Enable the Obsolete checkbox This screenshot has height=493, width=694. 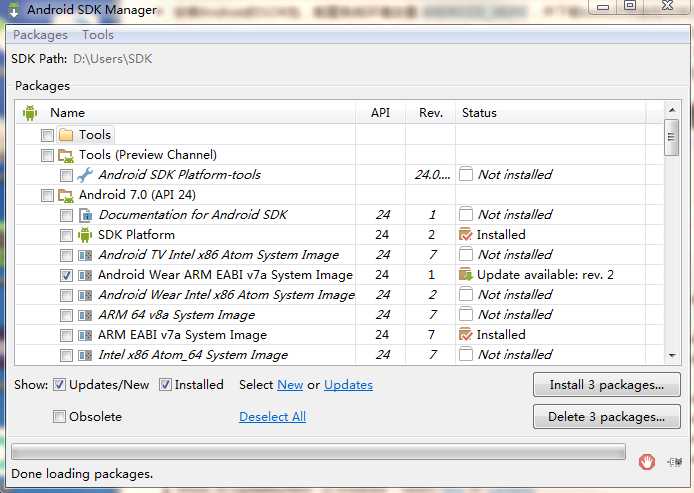[x=60, y=416]
